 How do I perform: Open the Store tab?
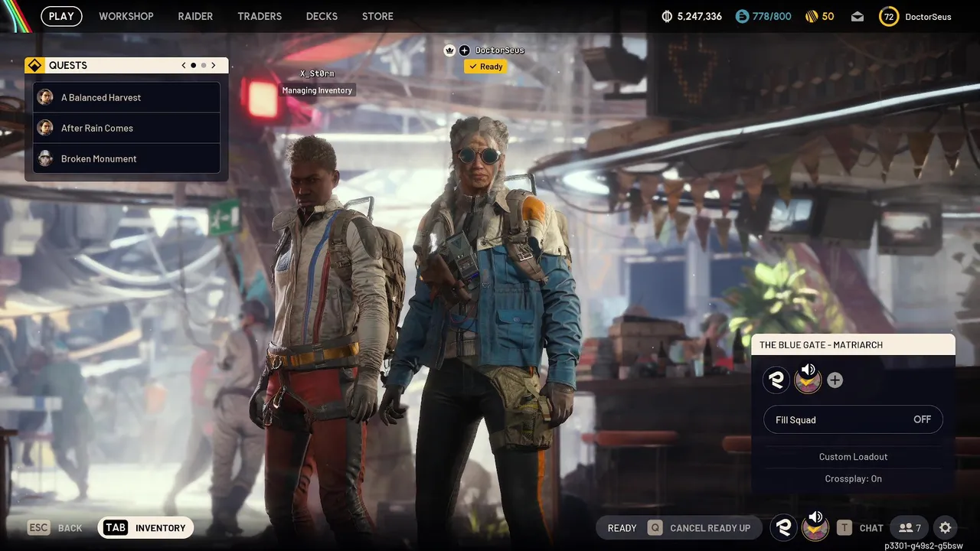[x=377, y=16]
